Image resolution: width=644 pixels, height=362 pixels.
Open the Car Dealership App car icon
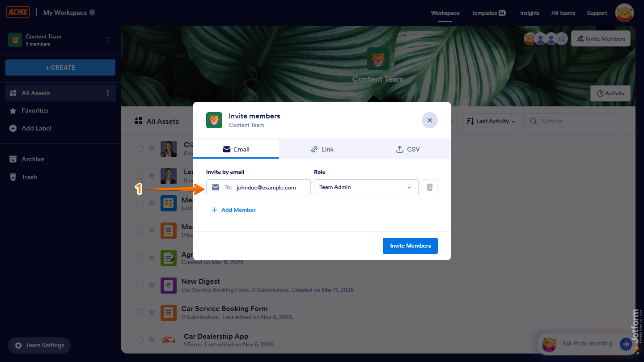click(x=169, y=340)
